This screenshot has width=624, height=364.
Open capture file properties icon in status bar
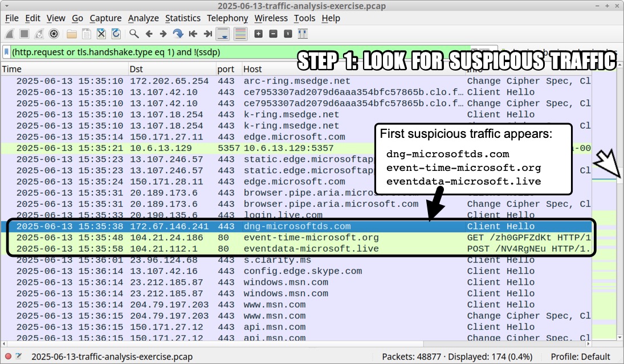pos(19,357)
